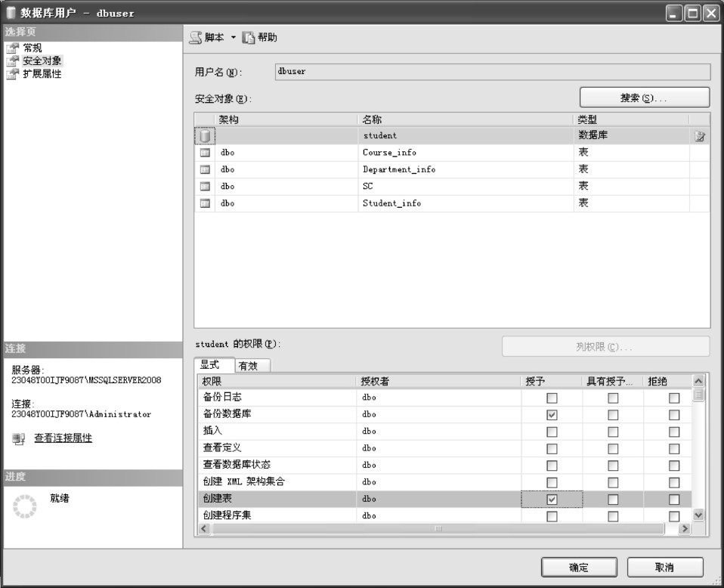
Task: Switch to the 有效 tab
Action: click(x=248, y=366)
